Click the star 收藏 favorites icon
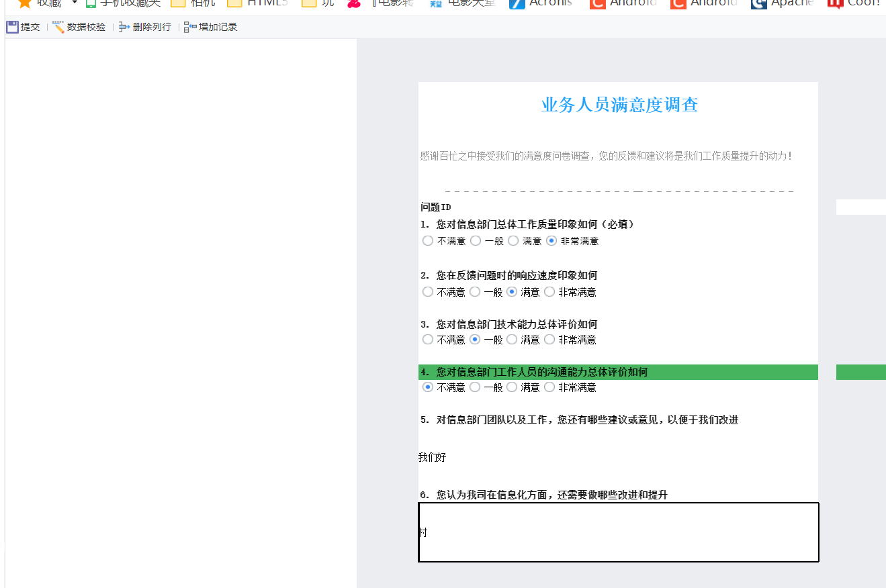 [25, 3]
